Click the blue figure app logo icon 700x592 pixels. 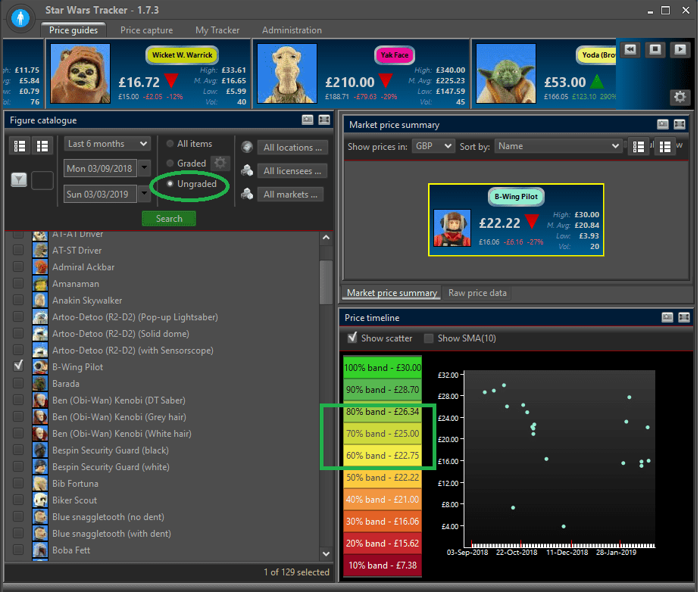(20, 19)
